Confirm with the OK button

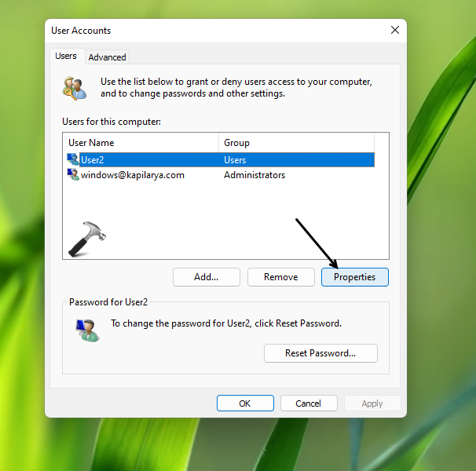[x=245, y=403]
